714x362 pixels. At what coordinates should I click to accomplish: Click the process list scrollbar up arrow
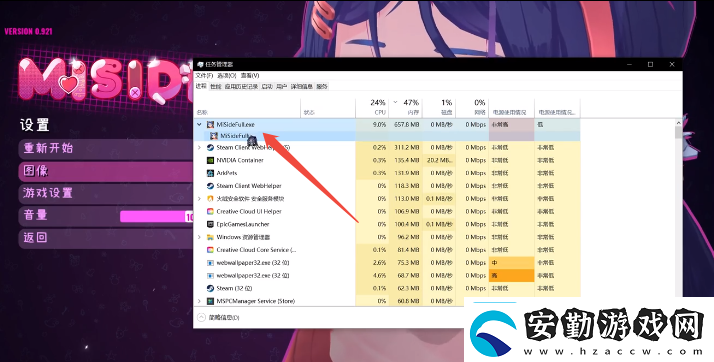[678, 123]
